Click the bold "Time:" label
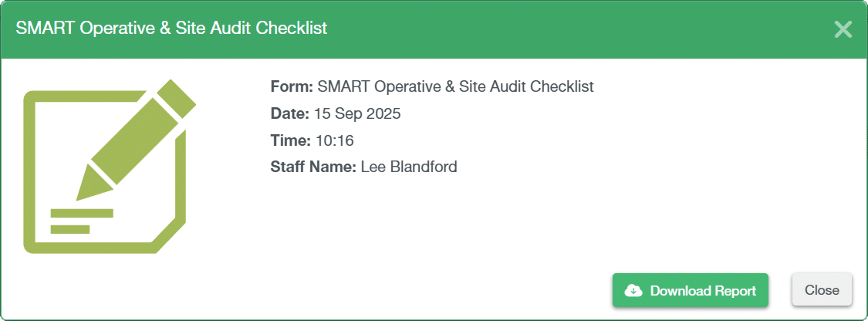 pos(291,140)
